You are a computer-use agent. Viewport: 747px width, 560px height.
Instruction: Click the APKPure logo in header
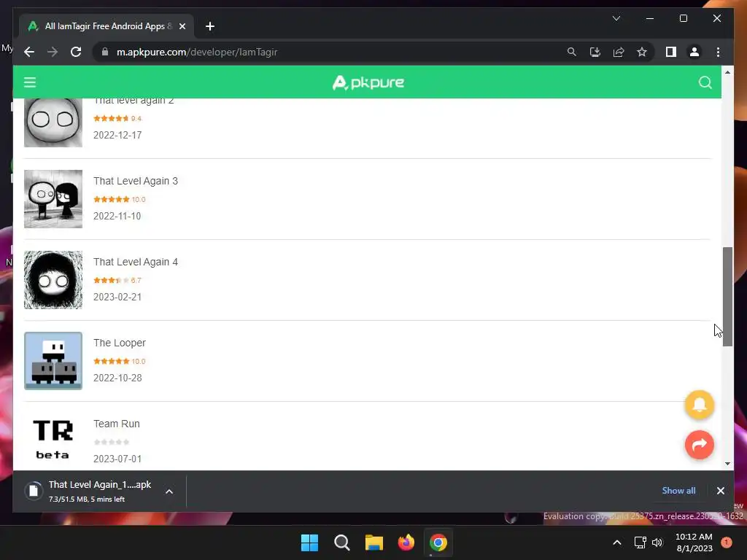pyautogui.click(x=368, y=82)
